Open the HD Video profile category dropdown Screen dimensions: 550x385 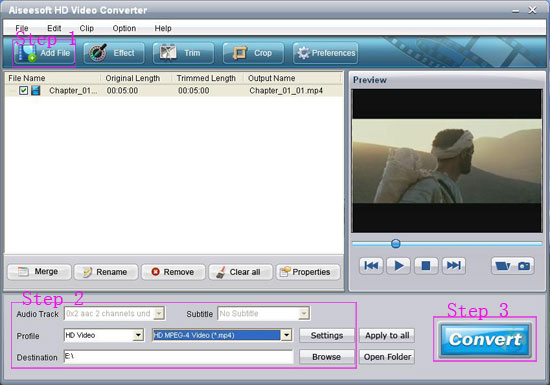pyautogui.click(x=138, y=335)
